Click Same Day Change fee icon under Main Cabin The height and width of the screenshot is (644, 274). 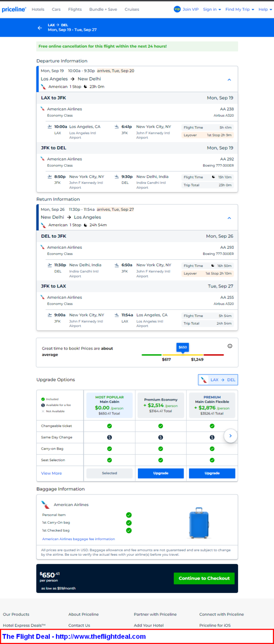110,437
